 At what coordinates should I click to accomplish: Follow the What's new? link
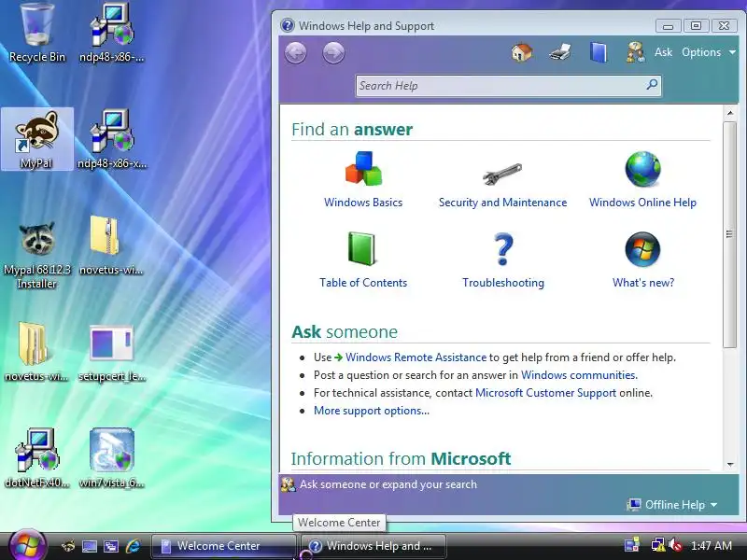coord(643,283)
